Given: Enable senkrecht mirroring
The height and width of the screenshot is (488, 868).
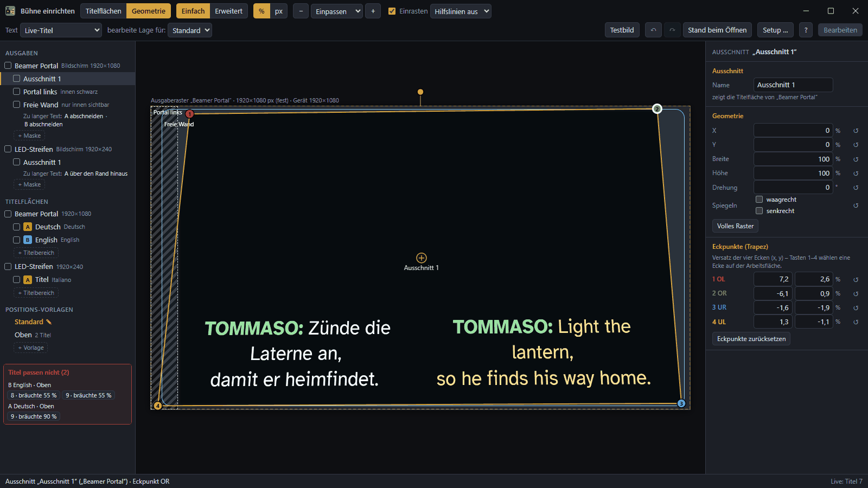Looking at the screenshot, I should (x=759, y=211).
